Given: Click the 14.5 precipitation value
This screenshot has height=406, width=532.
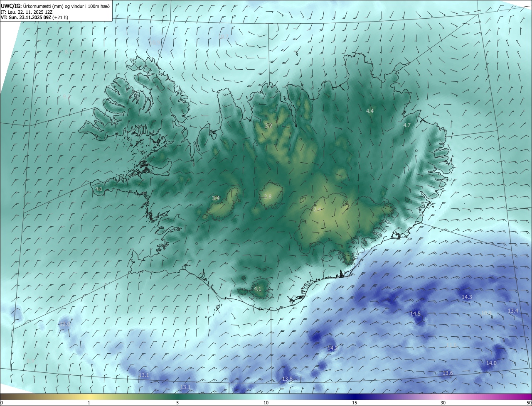Looking at the screenshot, I should click(415, 313).
